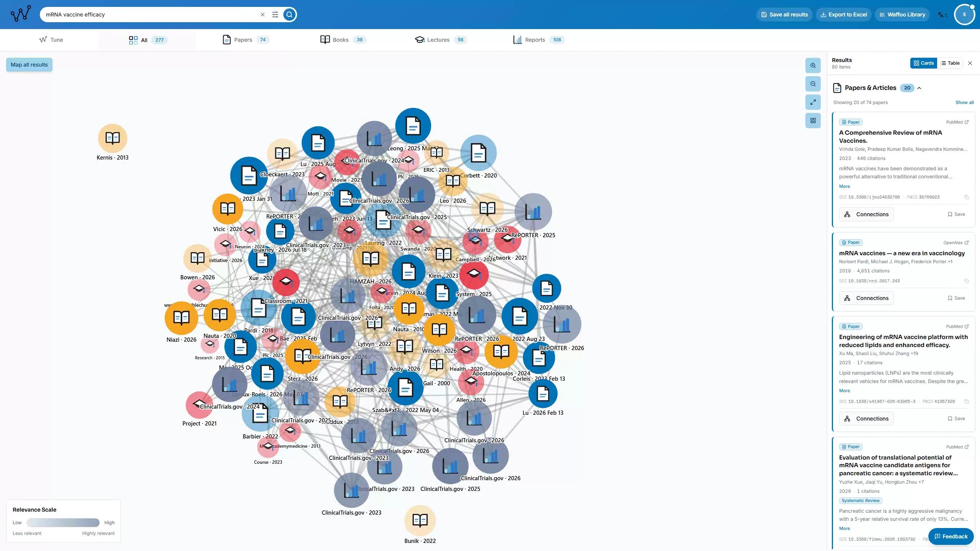The image size is (980, 551).
Task: Select the Bunik 2022 book node
Action: tap(420, 520)
